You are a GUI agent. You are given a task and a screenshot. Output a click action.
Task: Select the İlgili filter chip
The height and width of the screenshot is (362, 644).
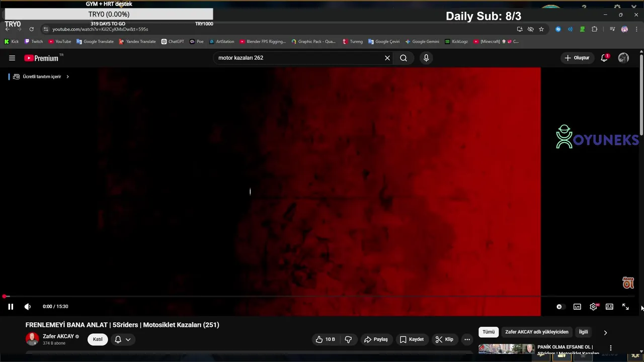tap(583, 332)
